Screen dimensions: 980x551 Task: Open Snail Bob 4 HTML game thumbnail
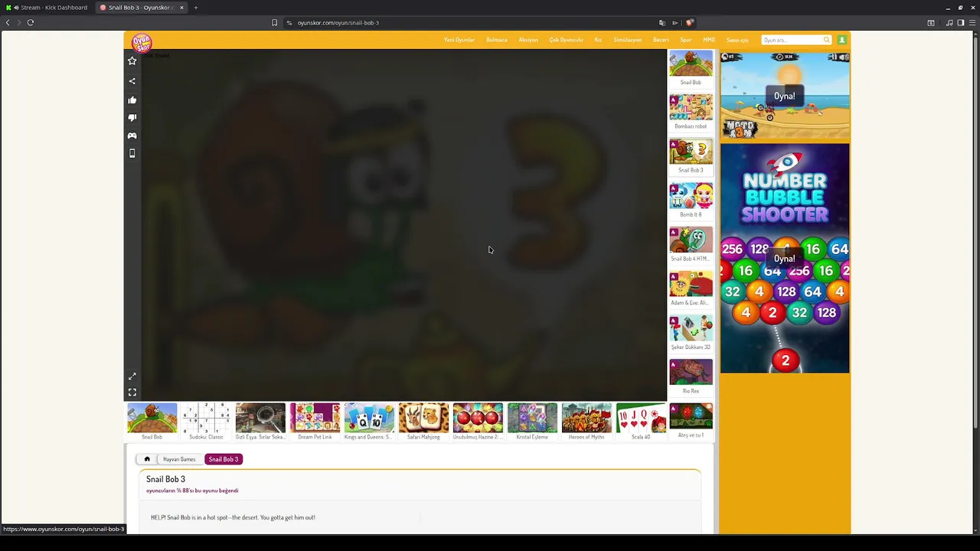(691, 245)
